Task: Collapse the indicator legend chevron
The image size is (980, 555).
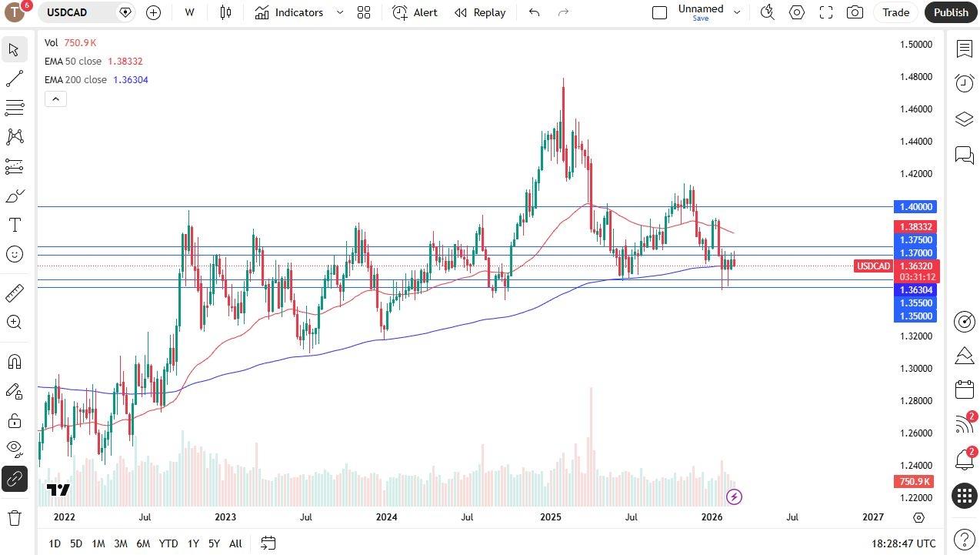Action: tap(55, 99)
